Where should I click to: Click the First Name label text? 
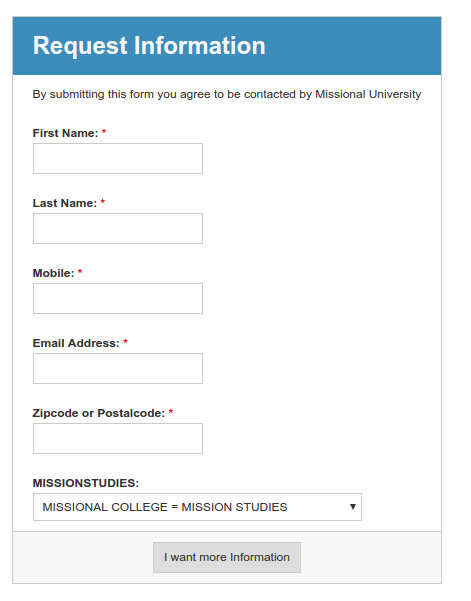(x=66, y=133)
